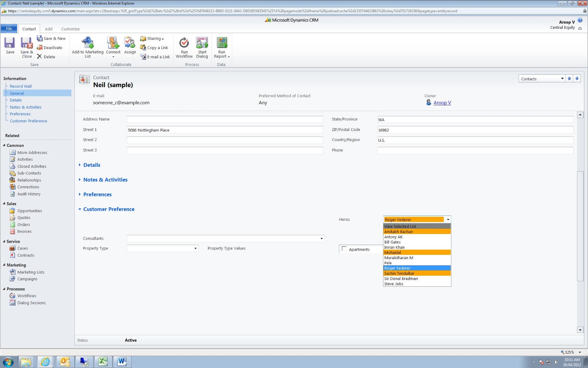Click the Phone input field
588x368 pixels.
click(475, 151)
